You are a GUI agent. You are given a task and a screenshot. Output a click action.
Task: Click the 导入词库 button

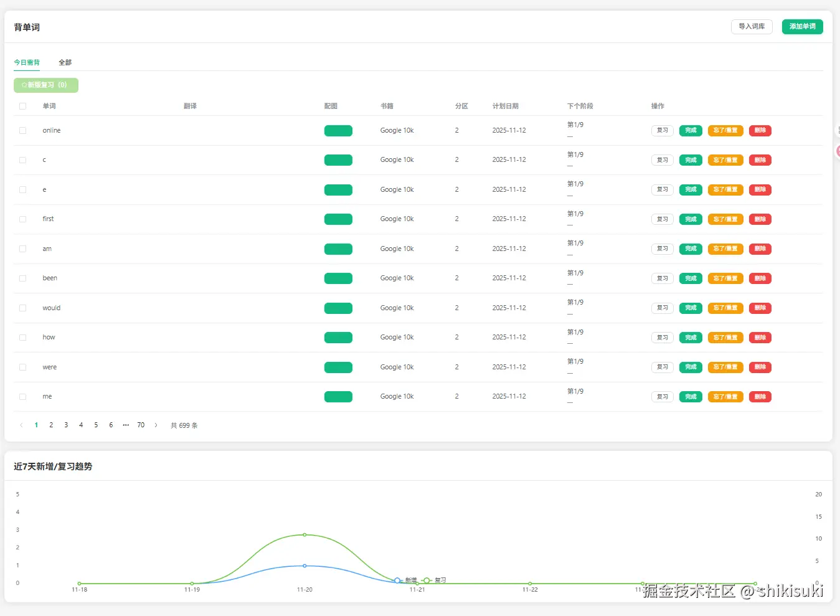(x=751, y=27)
